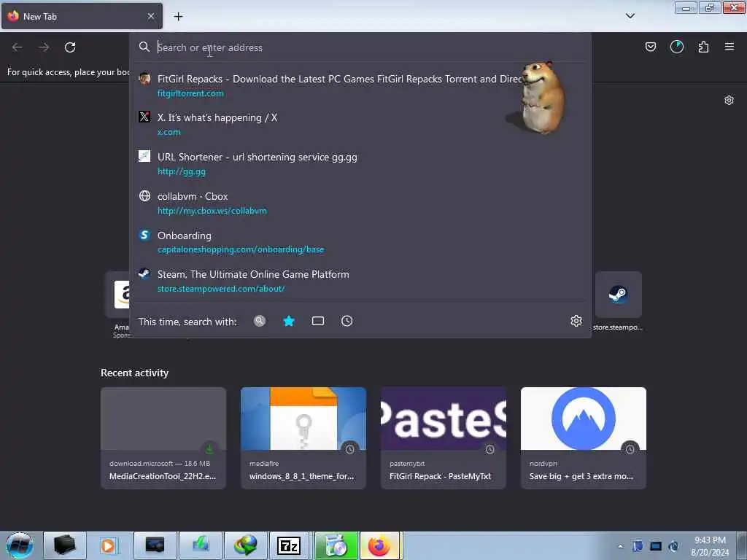
Task: Click the blue monitor icon in system tray
Action: (x=656, y=546)
